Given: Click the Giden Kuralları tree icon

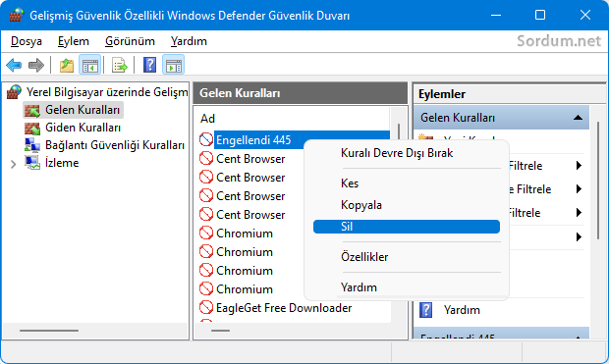Looking at the screenshot, I should (32, 129).
